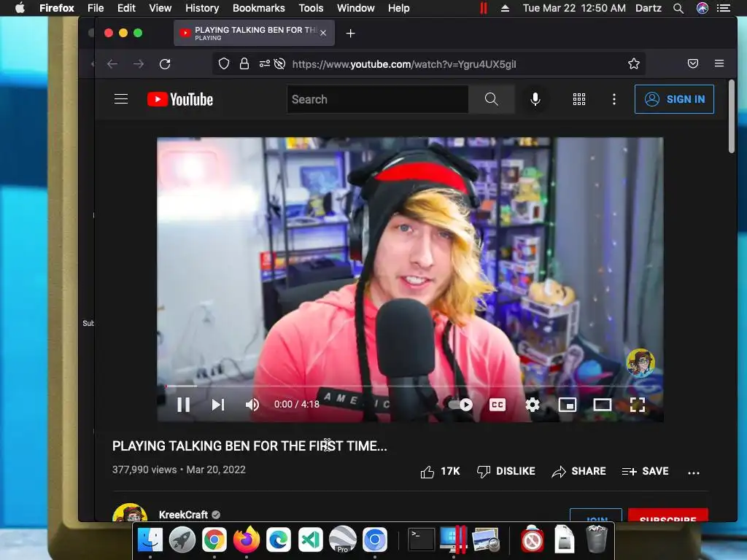Screen dimensions: 747x560
Task: Bookmark this page with star
Action: (x=634, y=64)
